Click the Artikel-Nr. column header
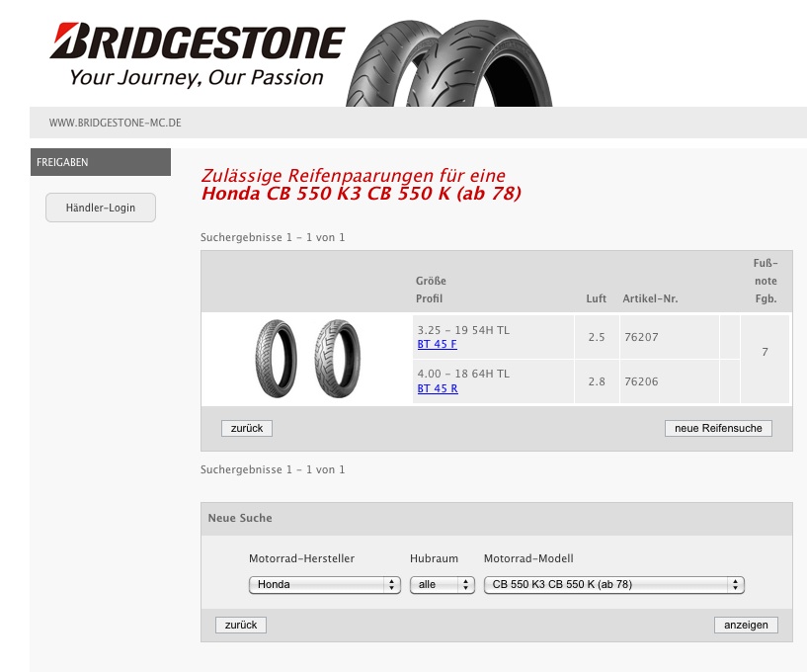This screenshot has width=807, height=672. point(650,298)
